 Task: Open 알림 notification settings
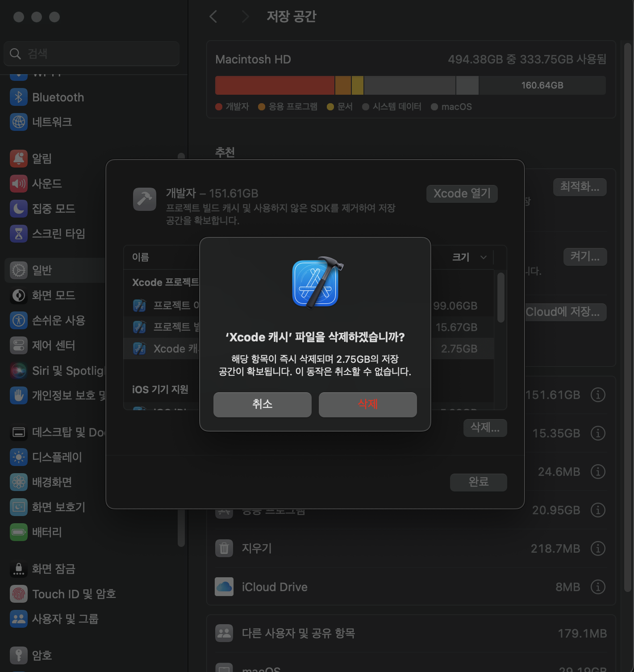(x=19, y=159)
